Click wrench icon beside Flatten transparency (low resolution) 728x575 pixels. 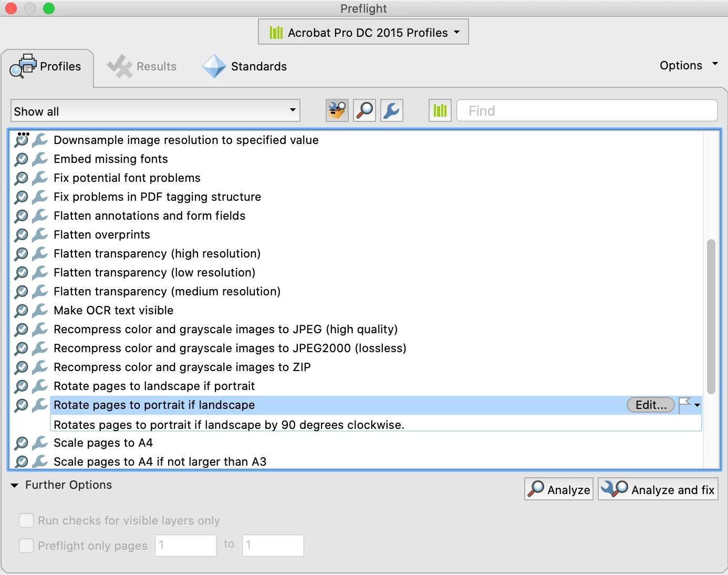click(x=40, y=272)
